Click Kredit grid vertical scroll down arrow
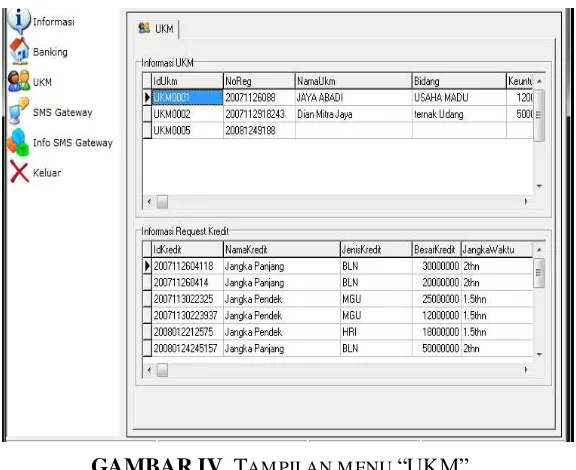This screenshot has height=470, width=576. (539, 355)
